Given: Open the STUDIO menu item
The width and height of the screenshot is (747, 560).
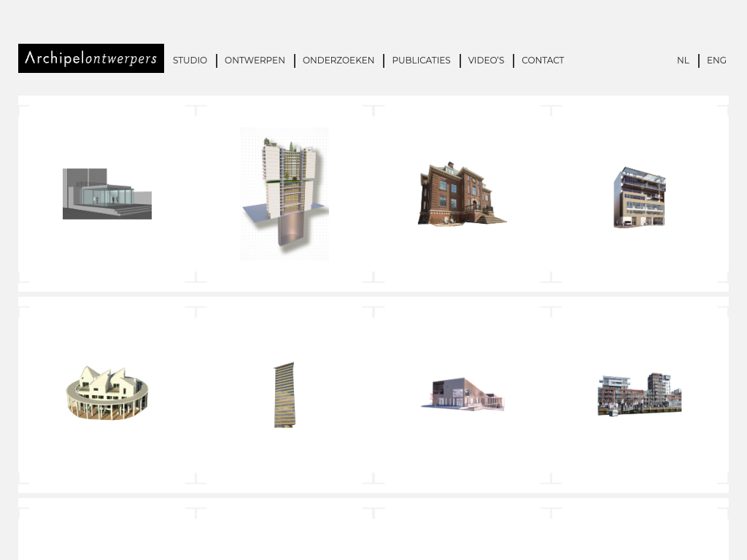Looking at the screenshot, I should click(x=190, y=61).
